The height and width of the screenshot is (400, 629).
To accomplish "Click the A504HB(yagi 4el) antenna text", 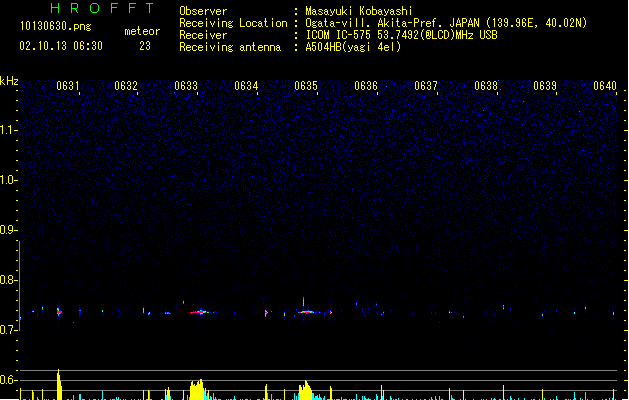I will tap(353, 47).
